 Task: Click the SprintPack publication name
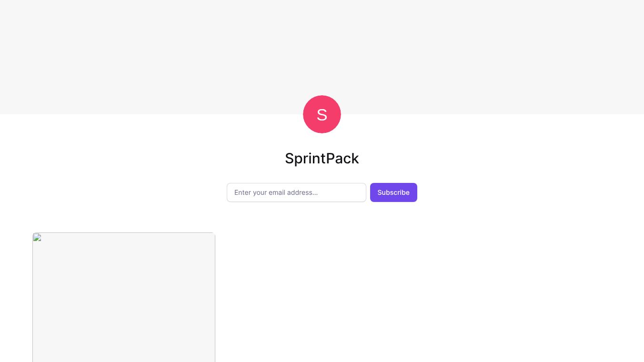pyautogui.click(x=322, y=158)
